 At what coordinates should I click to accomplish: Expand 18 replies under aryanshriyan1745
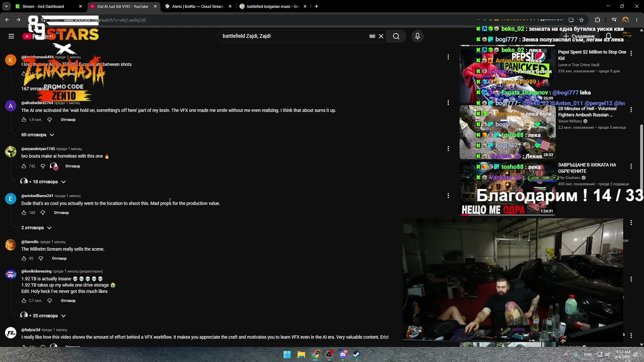43,182
